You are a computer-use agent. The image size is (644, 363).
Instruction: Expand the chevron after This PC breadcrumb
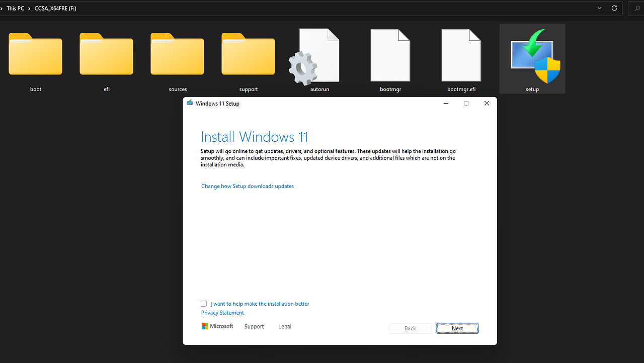tap(30, 9)
